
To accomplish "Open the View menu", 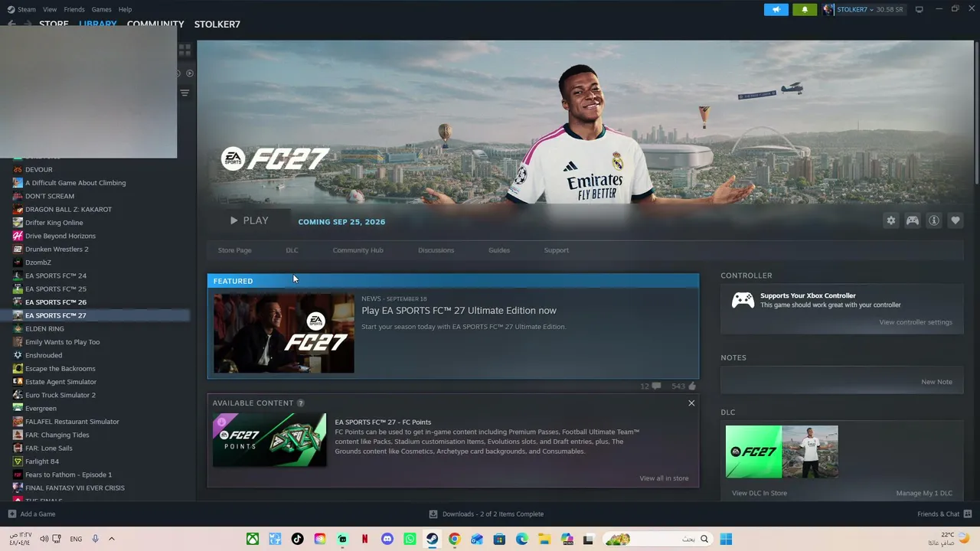I will point(50,9).
